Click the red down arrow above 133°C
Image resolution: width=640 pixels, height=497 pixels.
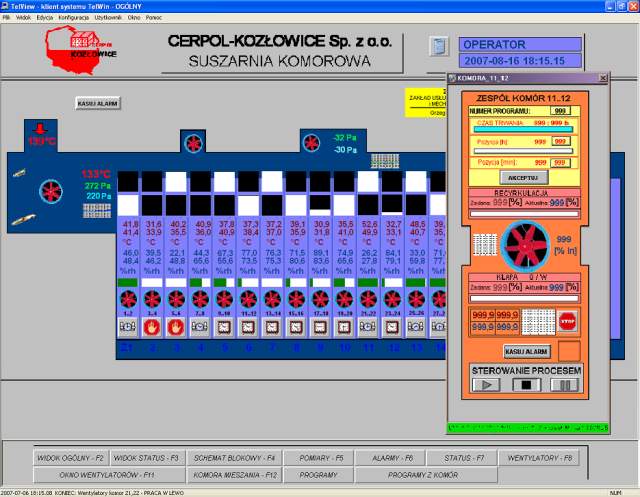40,129
